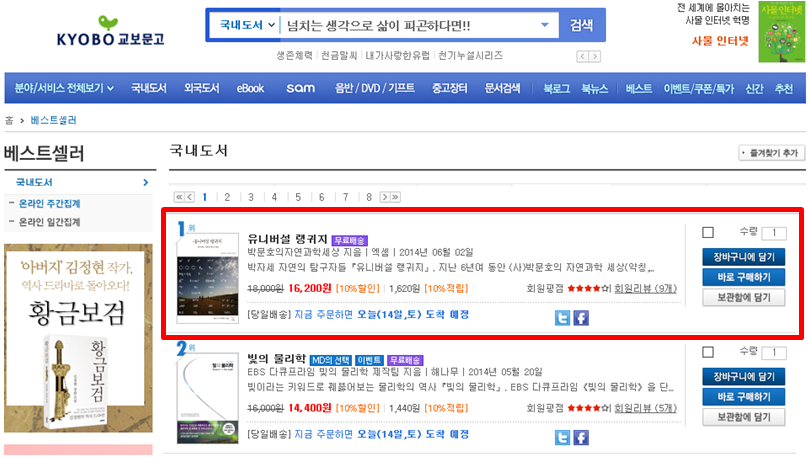Open 회원리뷰 (5개) link
Image resolution: width=808 pixels, height=458 pixels.
[645, 408]
